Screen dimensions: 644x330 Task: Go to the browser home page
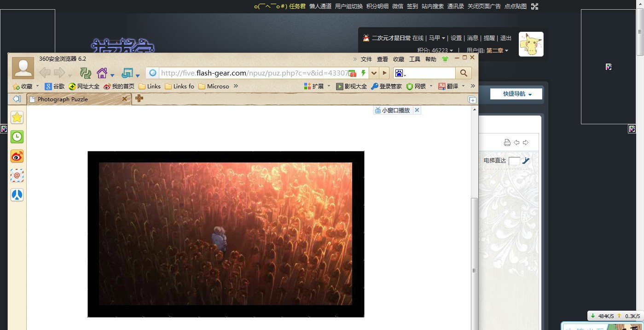point(102,73)
